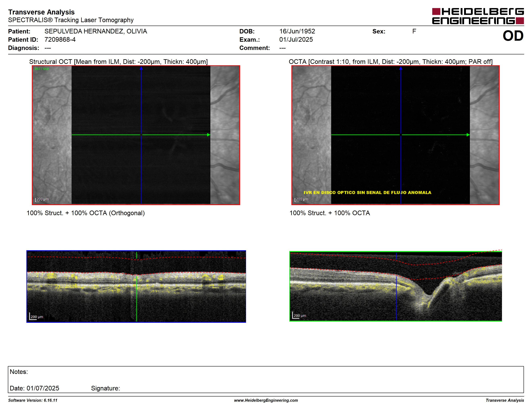
Task: Click the blue arrowhead atop Structural OCT image
Action: pyautogui.click(x=141, y=68)
